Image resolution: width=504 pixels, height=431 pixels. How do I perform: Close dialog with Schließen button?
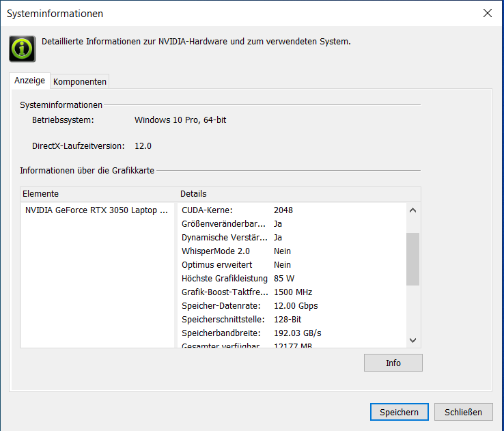pos(463,412)
